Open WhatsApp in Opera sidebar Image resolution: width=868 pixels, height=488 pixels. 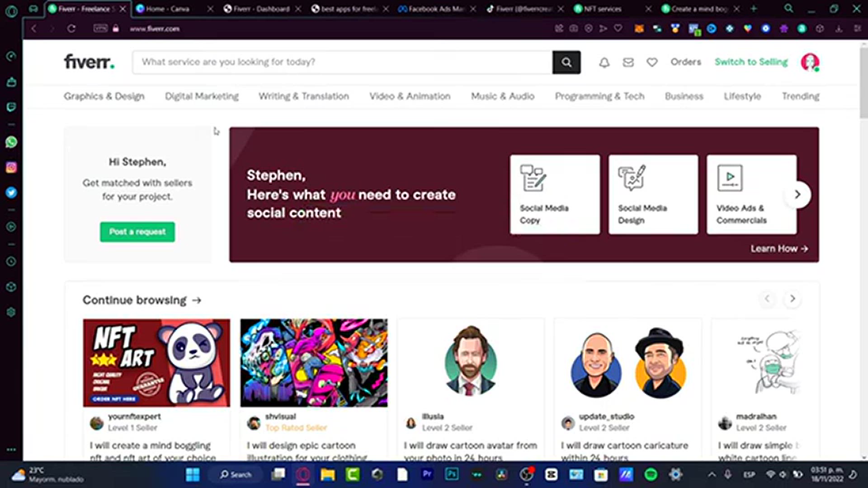(11, 142)
